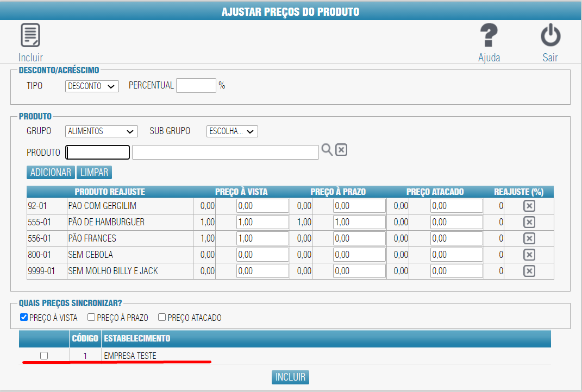Clear product field with X icon

click(341, 150)
